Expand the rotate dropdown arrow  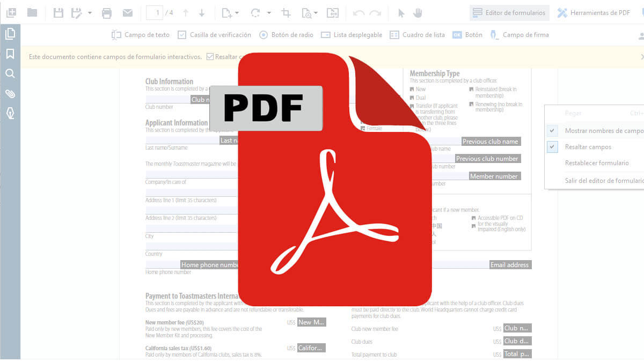[269, 12]
